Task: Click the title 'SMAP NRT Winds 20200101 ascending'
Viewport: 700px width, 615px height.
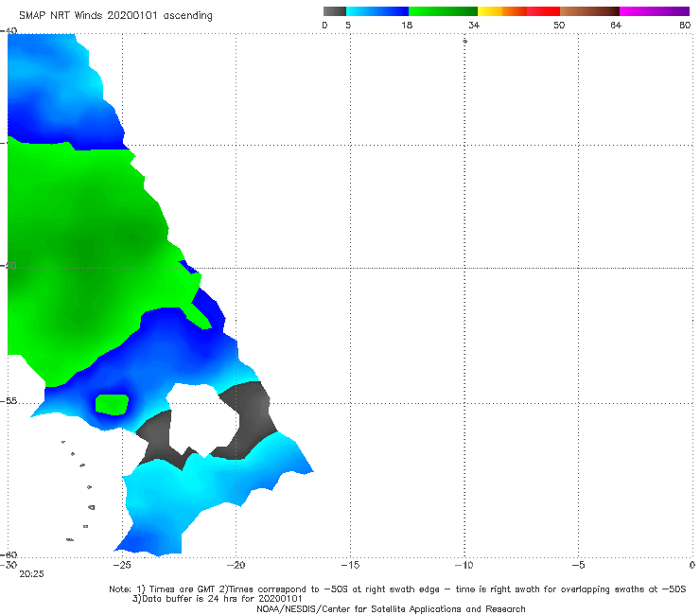Action: pos(115,15)
